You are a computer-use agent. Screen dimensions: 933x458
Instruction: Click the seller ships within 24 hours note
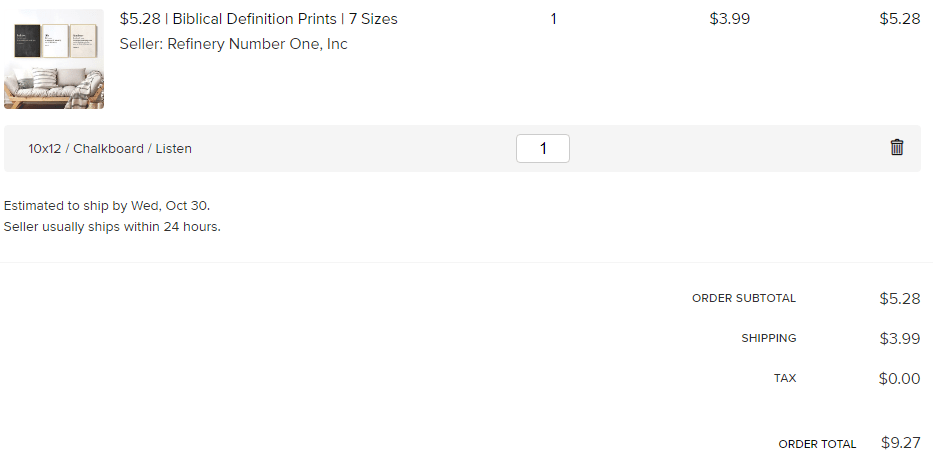112,227
